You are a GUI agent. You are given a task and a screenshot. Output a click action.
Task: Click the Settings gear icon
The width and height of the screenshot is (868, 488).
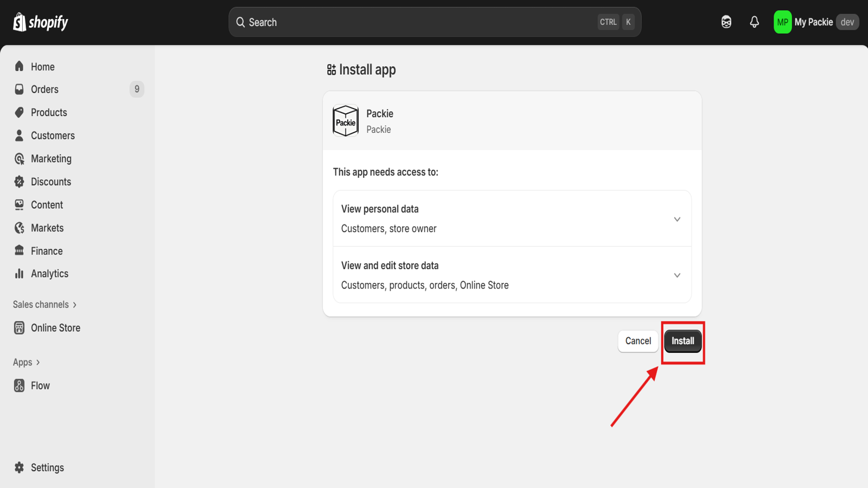(20, 467)
